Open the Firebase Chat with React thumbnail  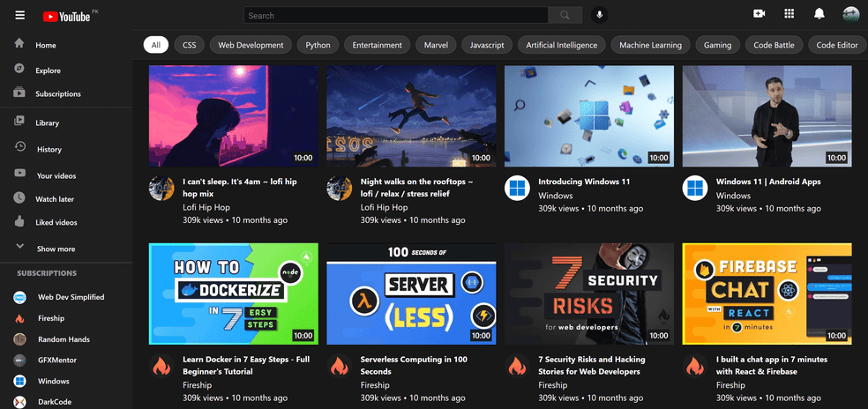[767, 294]
